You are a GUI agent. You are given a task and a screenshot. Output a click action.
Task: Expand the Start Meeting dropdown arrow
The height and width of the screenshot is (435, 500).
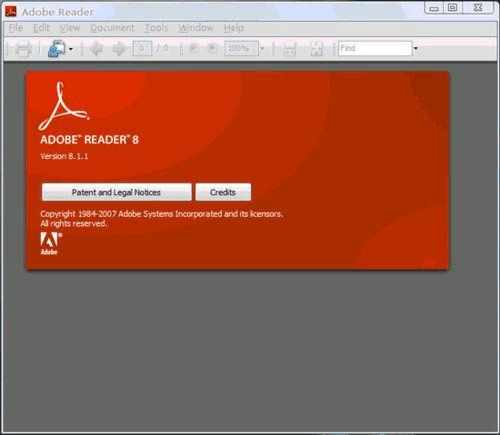click(x=71, y=49)
